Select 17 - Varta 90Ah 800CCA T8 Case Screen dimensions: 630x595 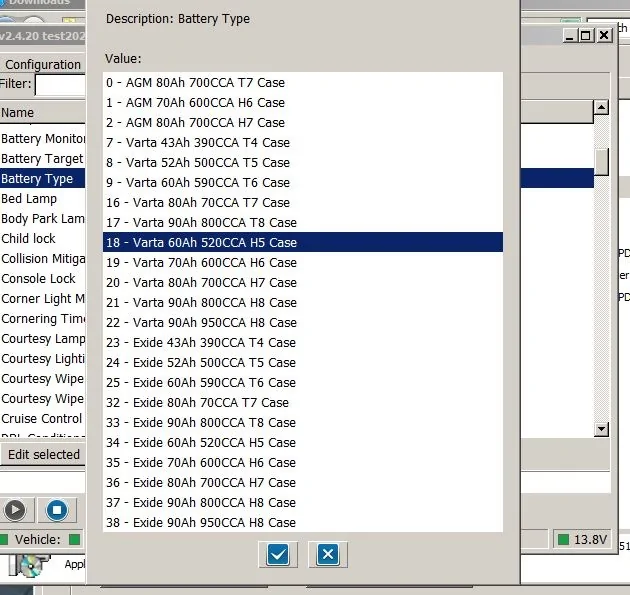pos(303,223)
